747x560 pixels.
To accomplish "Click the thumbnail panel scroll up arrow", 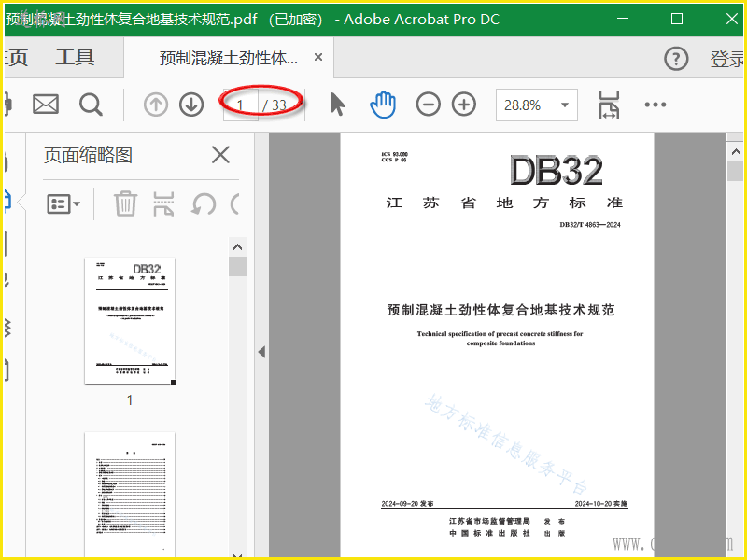I will coord(237,246).
